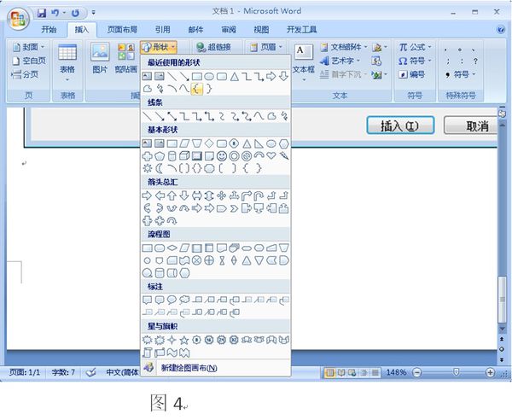Open the 审阅 tab
The image size is (512, 420).
click(x=229, y=30)
